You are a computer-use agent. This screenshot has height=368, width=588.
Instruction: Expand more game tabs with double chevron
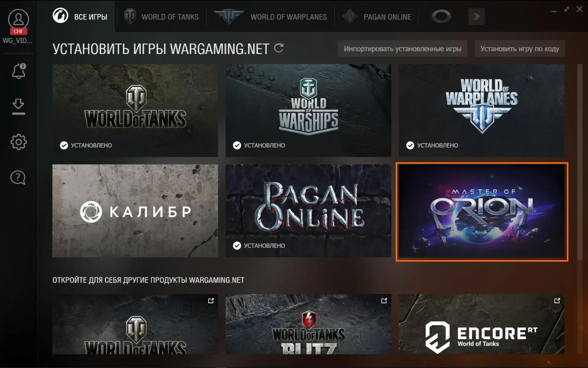[x=476, y=16]
